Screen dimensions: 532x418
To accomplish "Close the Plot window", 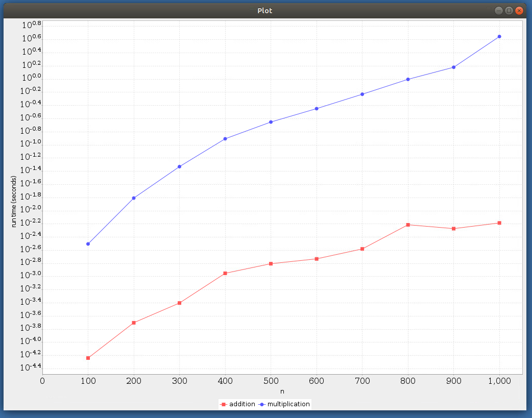I will coord(519,11).
